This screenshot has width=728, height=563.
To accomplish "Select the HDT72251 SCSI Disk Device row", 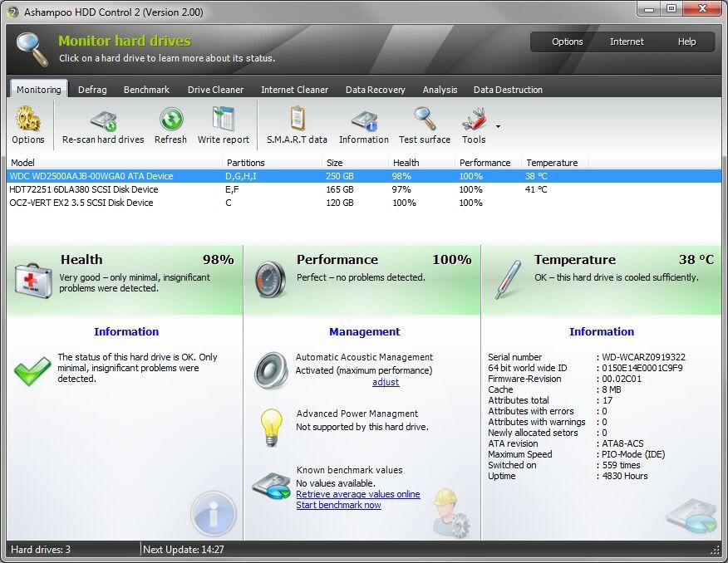I will pyautogui.click(x=83, y=189).
